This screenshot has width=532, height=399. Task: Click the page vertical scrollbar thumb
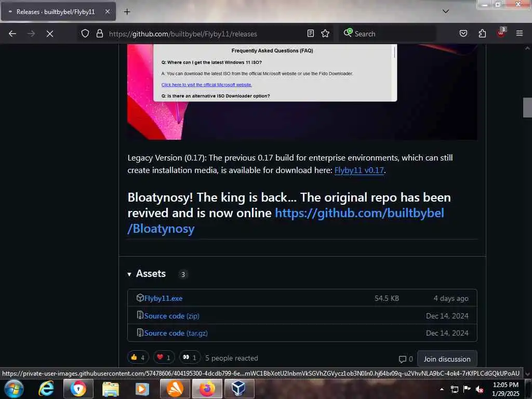pos(527,107)
